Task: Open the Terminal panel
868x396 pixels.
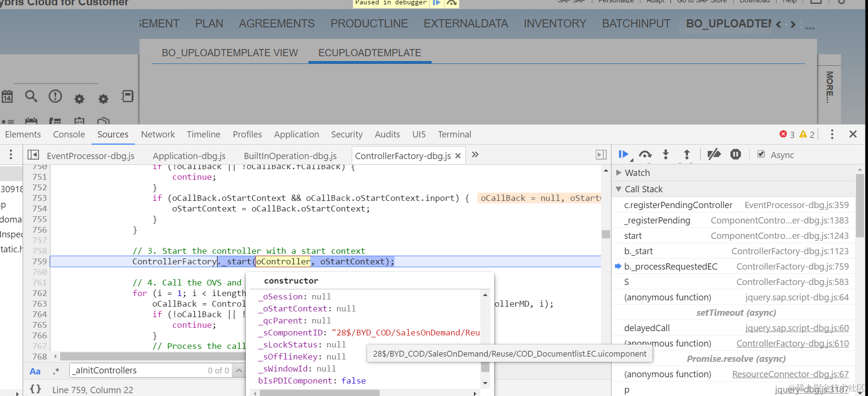Action: (x=454, y=135)
